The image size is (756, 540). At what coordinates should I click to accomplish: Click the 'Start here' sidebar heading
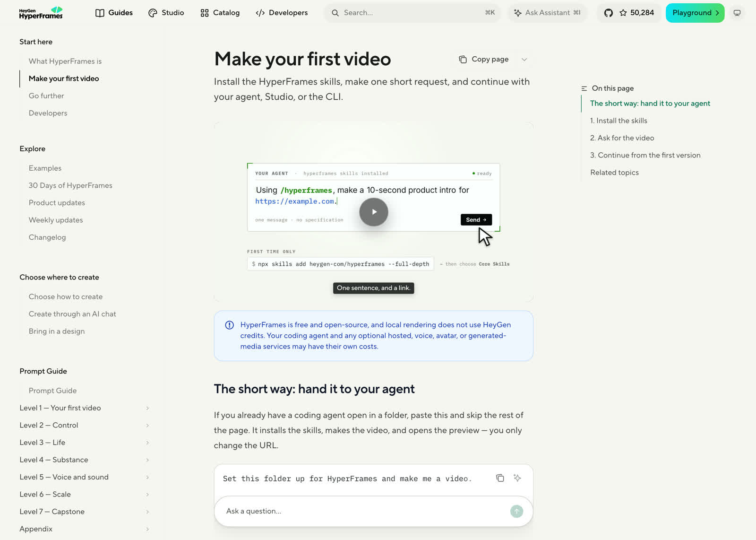(x=36, y=42)
